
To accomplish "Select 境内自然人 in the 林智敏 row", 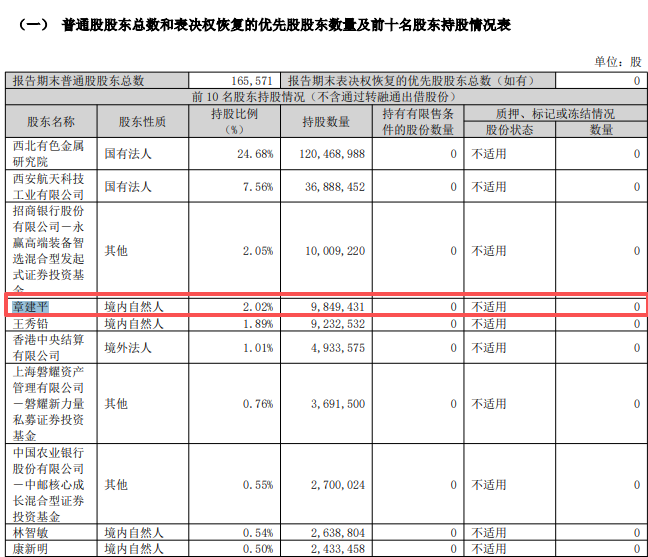I will (x=134, y=533).
